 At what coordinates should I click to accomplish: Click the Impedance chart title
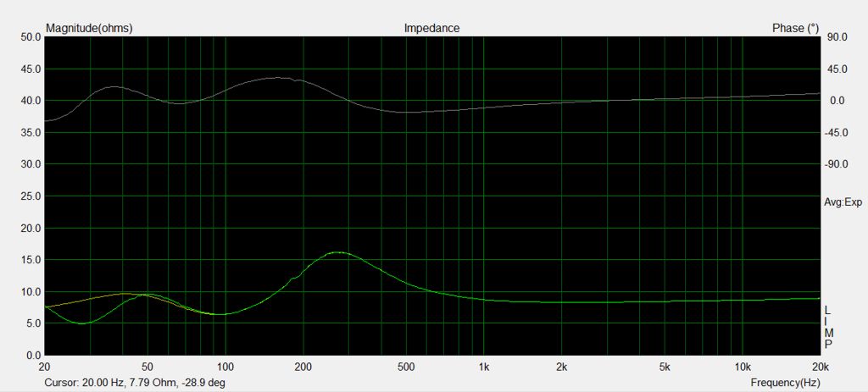tap(431, 28)
